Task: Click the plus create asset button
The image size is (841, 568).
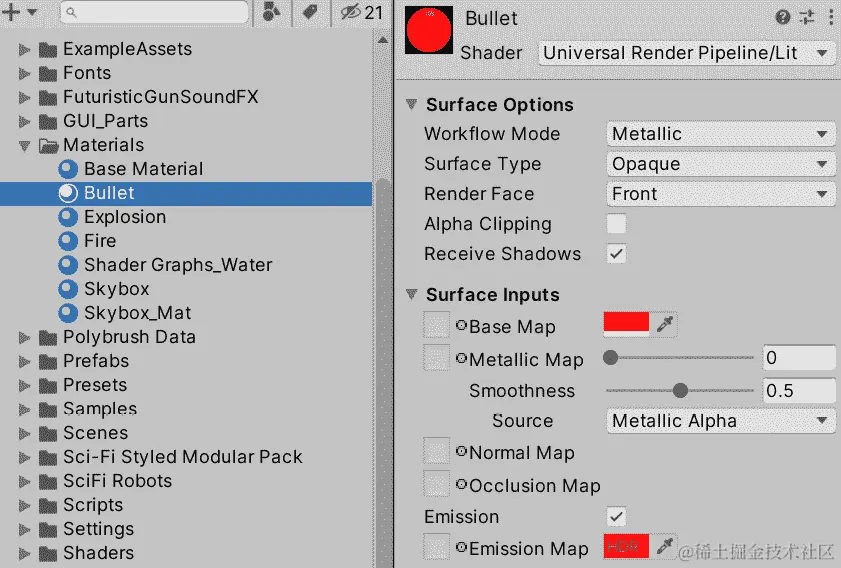Action: (11, 12)
